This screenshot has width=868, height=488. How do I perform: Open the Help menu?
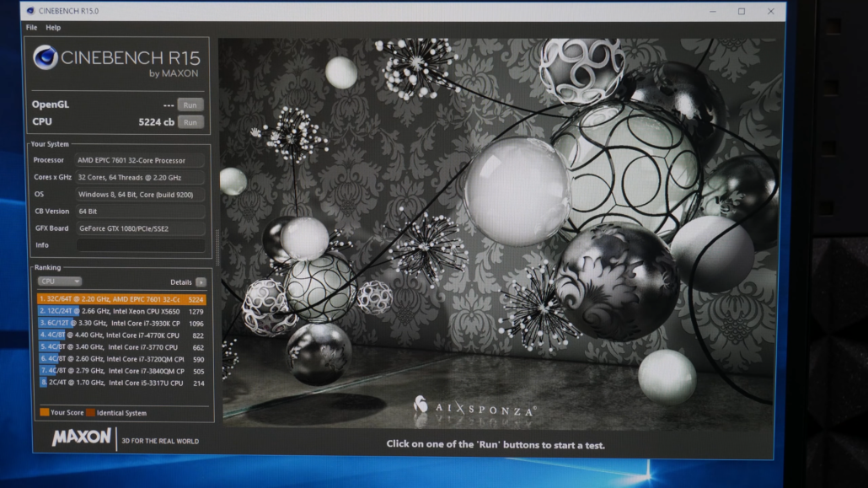53,28
